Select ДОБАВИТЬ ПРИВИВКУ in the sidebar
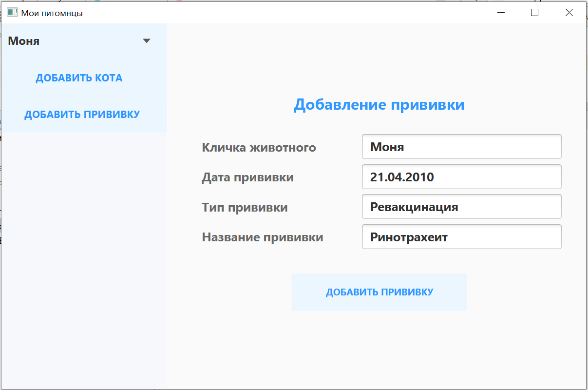 (x=82, y=114)
